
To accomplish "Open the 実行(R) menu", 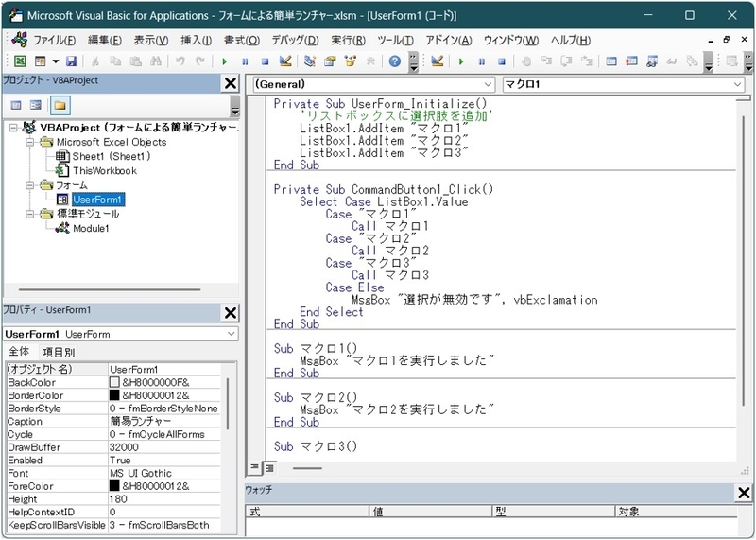I will [348, 41].
